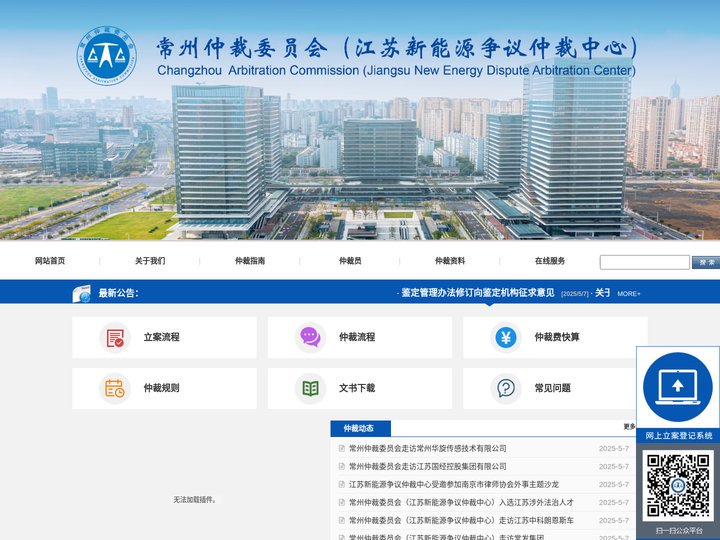The width and height of the screenshot is (720, 540).
Task: Select the 仲裁动态 tab
Action: coord(360,428)
